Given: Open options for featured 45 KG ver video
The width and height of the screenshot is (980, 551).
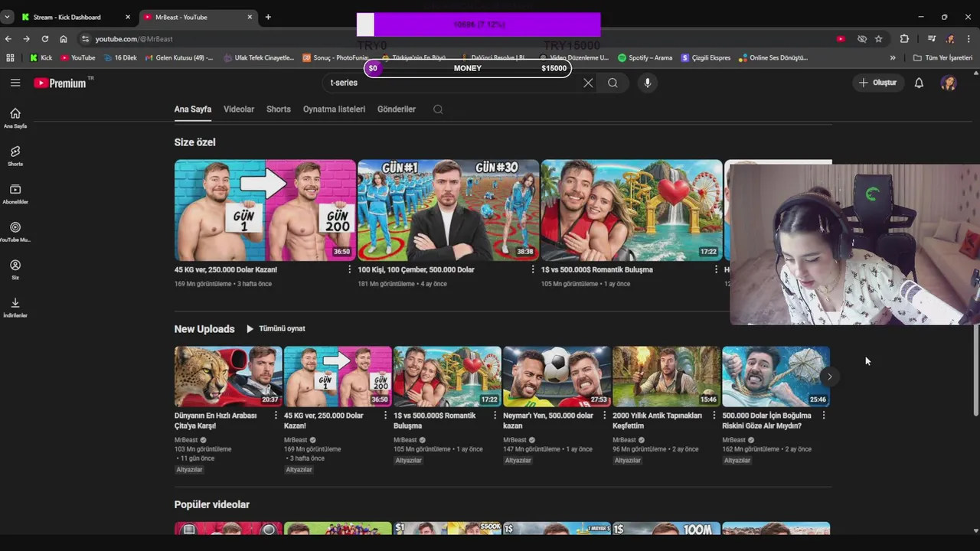Looking at the screenshot, I should point(350,269).
